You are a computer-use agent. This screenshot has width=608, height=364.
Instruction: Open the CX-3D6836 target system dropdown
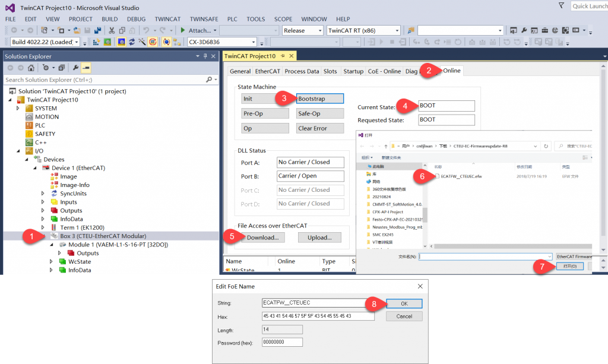(x=254, y=42)
